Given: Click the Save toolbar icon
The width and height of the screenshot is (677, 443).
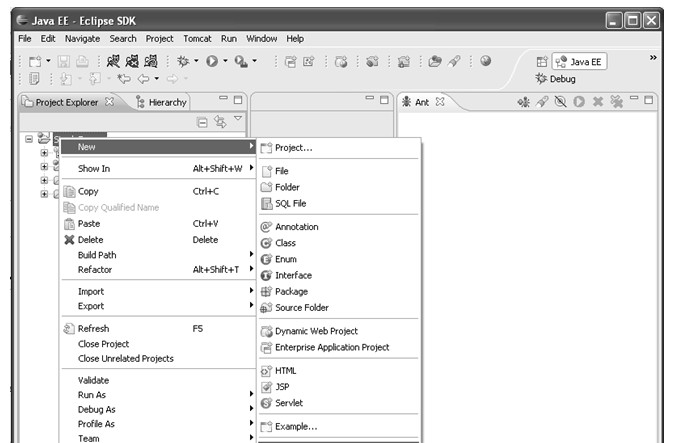Looking at the screenshot, I should [64, 62].
